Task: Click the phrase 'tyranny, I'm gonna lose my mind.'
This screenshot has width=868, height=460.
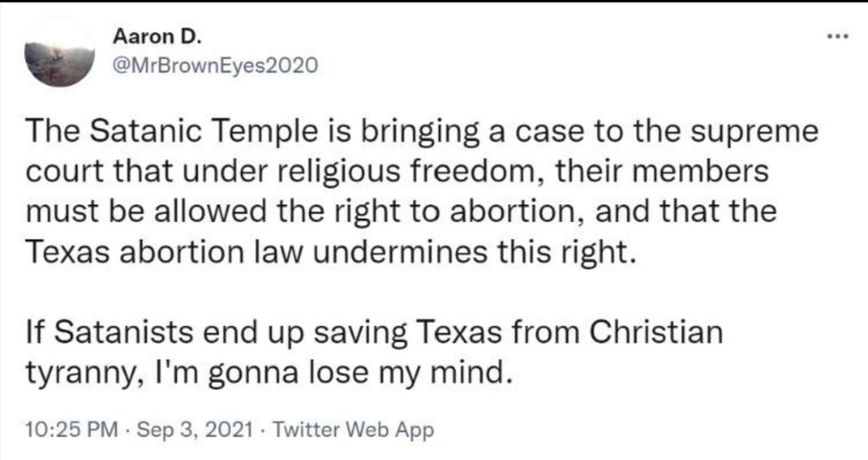Action: click(269, 371)
